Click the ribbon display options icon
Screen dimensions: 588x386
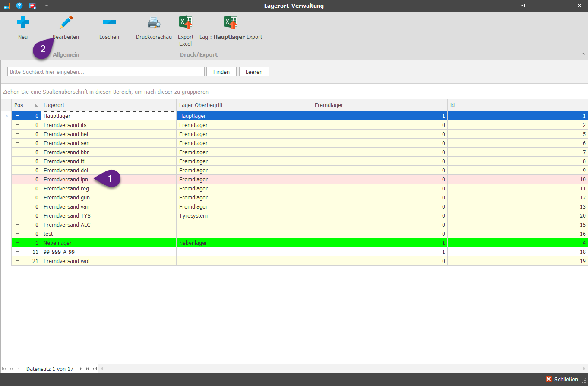click(522, 6)
